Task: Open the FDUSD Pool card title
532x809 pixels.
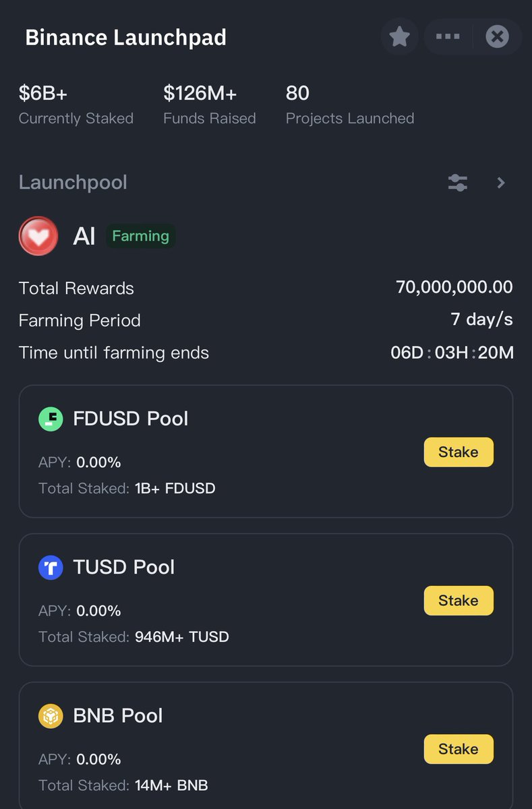Action: point(131,419)
